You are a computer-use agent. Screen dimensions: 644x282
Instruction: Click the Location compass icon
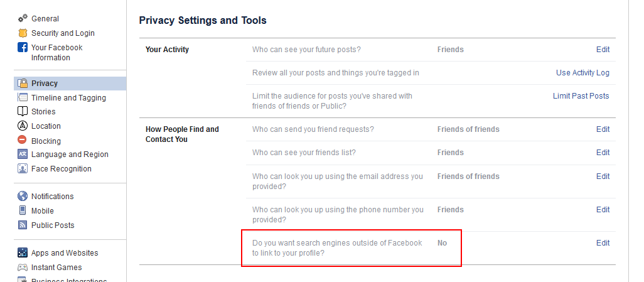23,126
